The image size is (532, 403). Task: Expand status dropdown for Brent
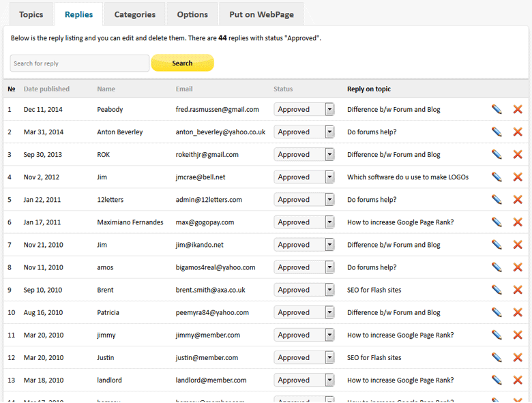pos(304,290)
